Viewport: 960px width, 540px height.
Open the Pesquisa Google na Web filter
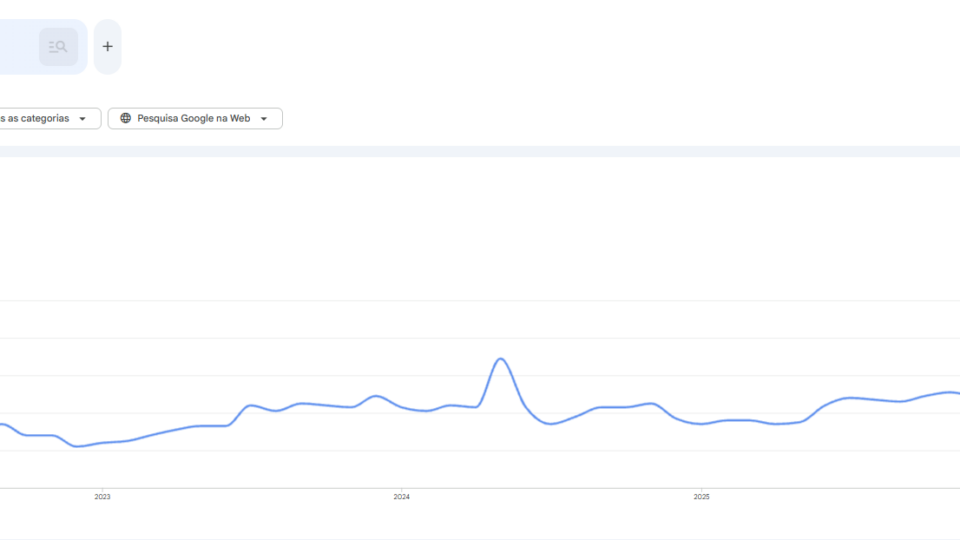coord(195,119)
